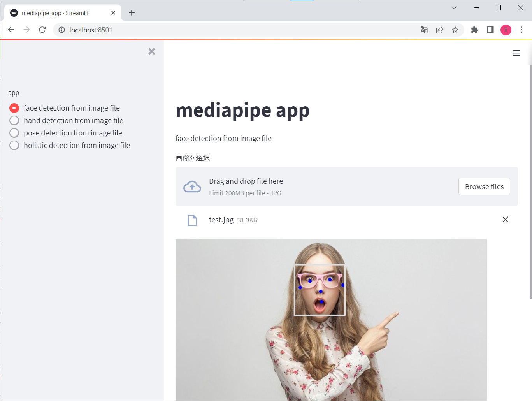Image resolution: width=532 pixels, height=401 pixels.
Task: Select face detection from image file
Action: (14, 108)
